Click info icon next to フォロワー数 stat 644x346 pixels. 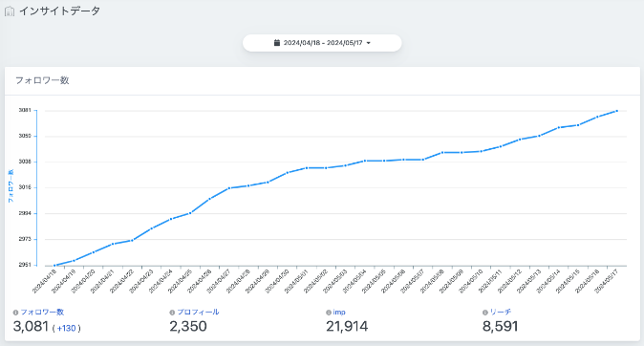pos(15,313)
